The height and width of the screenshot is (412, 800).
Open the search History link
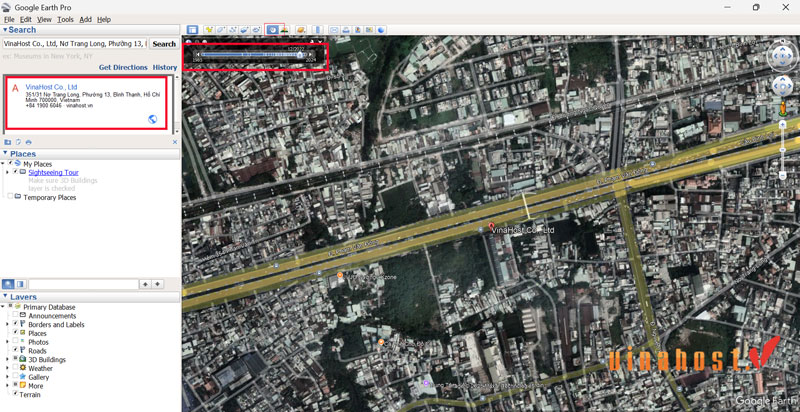click(x=165, y=67)
